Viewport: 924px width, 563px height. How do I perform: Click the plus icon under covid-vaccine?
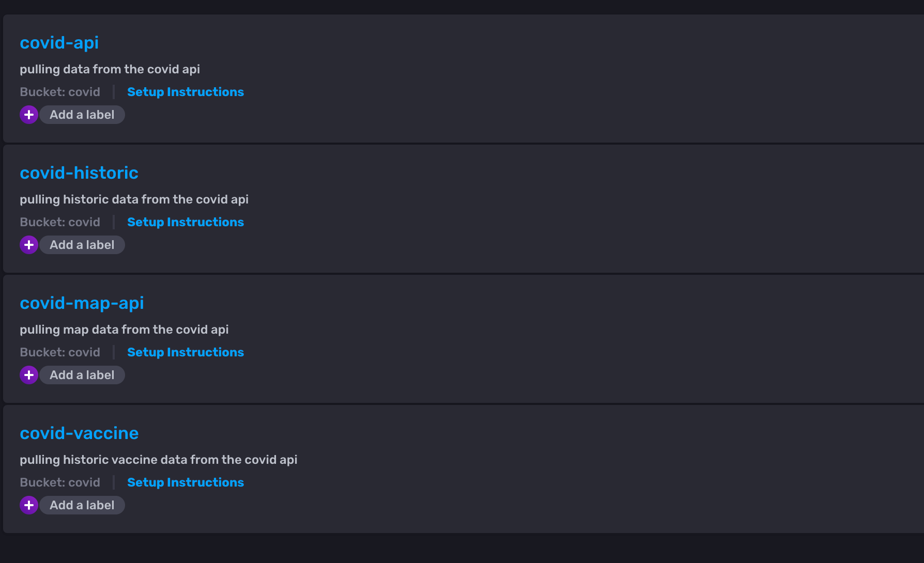(29, 505)
